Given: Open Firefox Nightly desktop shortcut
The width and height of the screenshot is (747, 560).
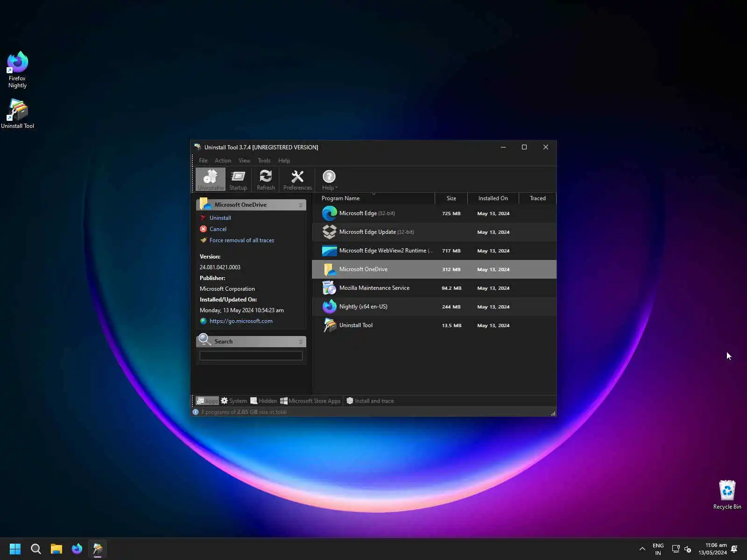Looking at the screenshot, I should [17, 70].
